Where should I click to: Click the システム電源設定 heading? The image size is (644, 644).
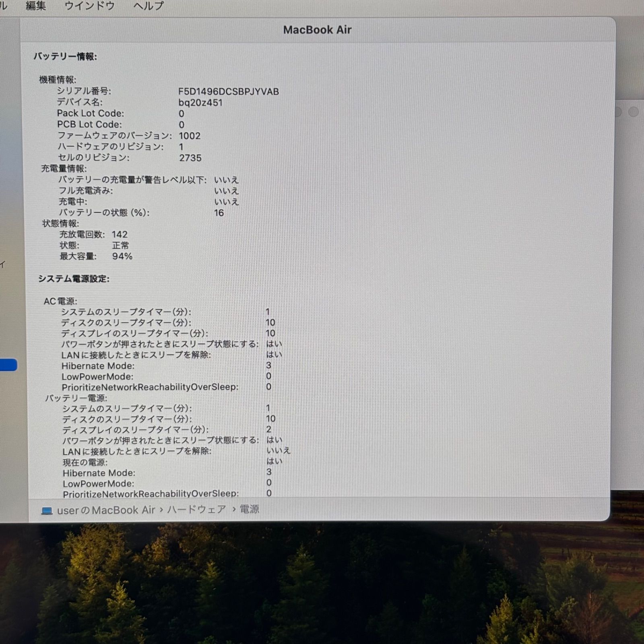tap(74, 279)
